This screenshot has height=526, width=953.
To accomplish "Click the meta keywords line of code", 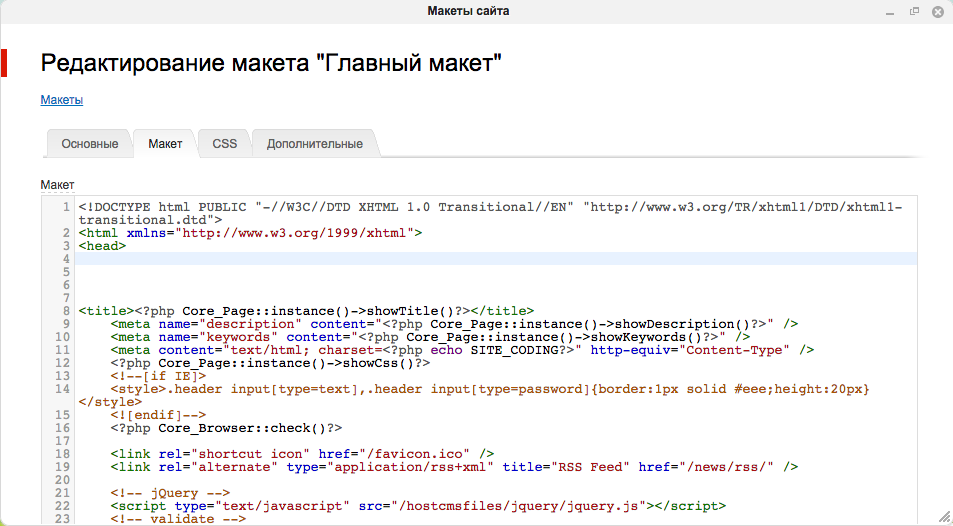I will (430, 337).
